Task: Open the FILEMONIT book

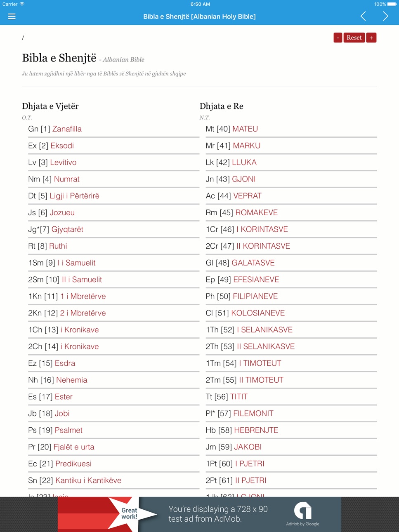Action: pos(253,414)
